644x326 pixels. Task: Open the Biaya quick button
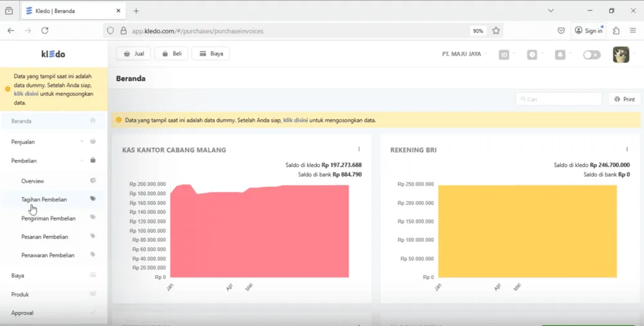[x=211, y=53]
